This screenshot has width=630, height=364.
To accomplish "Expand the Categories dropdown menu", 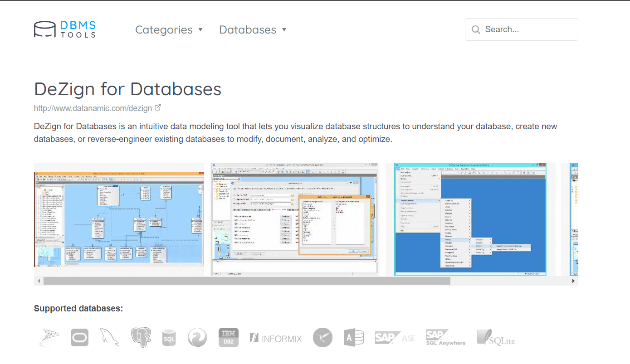I will click(169, 29).
